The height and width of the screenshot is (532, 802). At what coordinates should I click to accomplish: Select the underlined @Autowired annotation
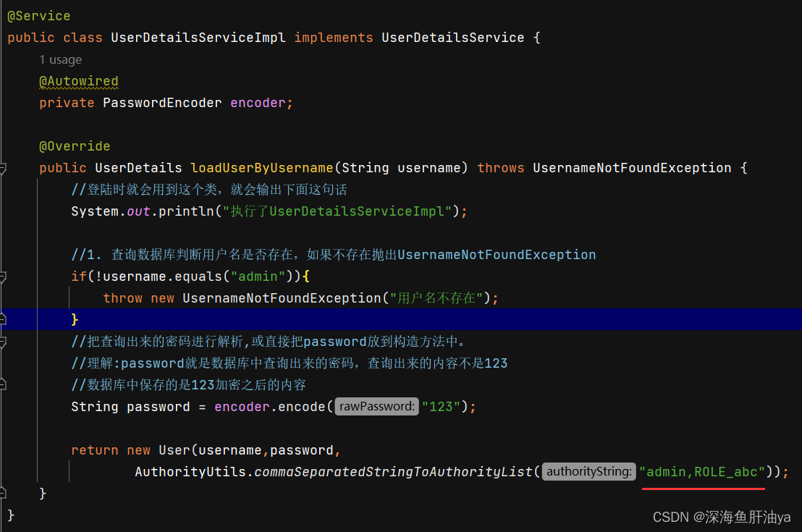click(x=78, y=80)
